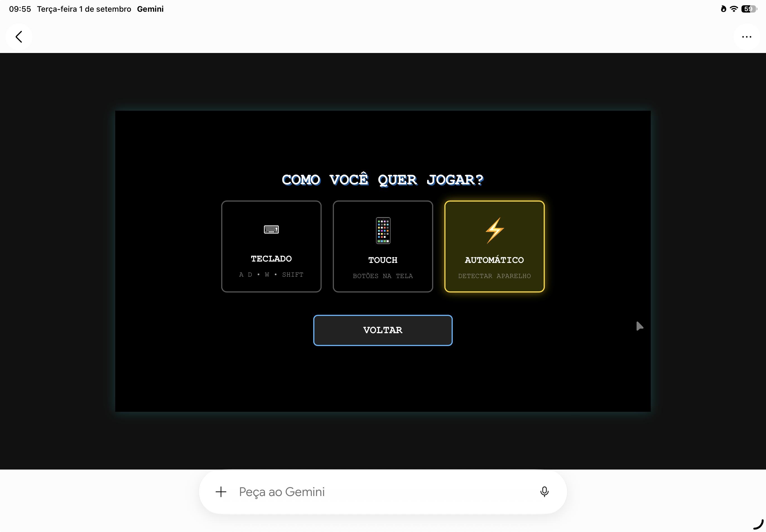Tap the Gemini app name in status bar
This screenshot has width=766, height=532.
coord(150,9)
